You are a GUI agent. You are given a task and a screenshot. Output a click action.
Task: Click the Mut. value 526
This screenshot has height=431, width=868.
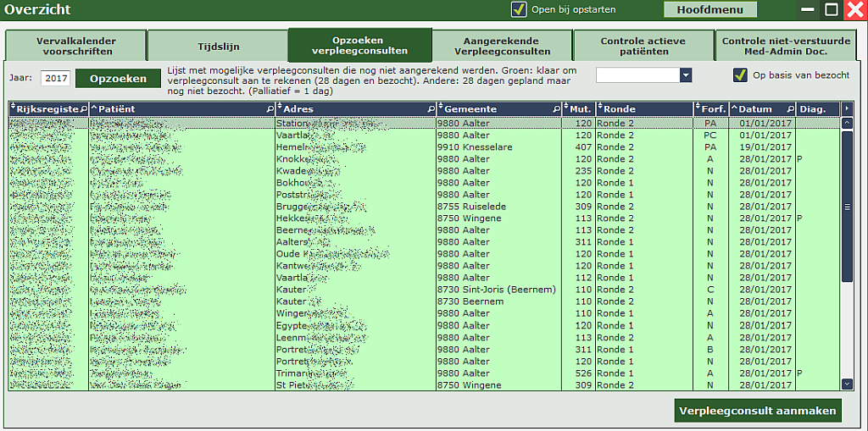(583, 373)
